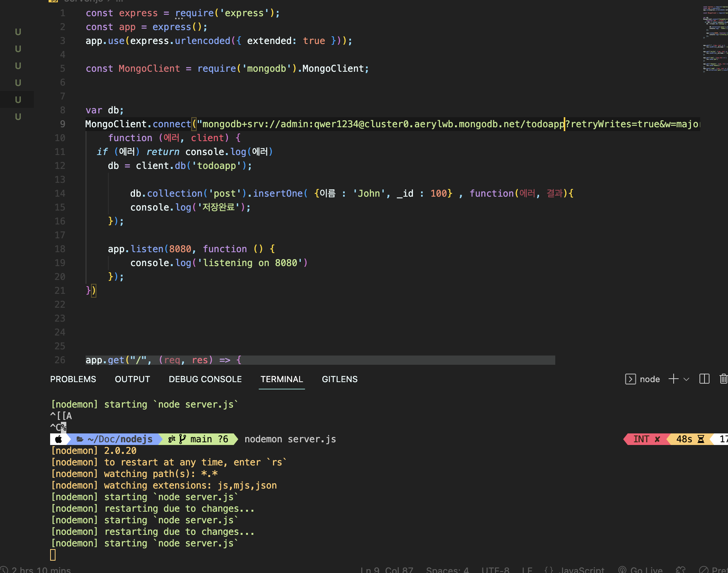
Task: Click line number 14 in the gutter
Action: point(60,194)
